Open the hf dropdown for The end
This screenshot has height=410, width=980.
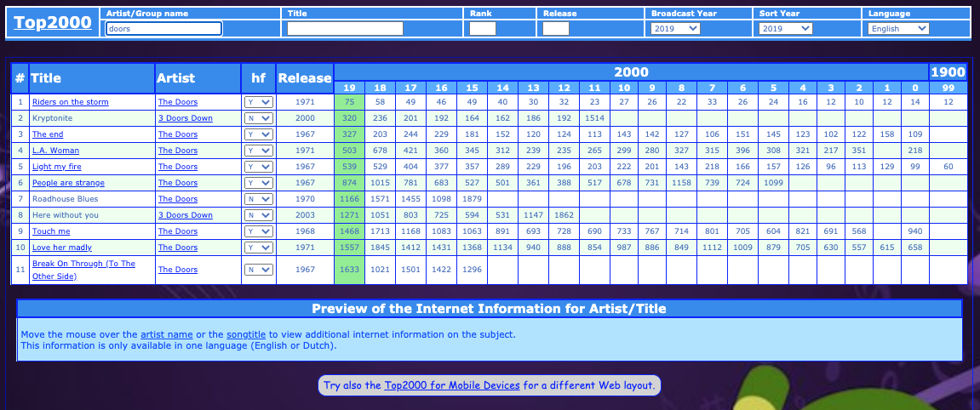point(258,134)
